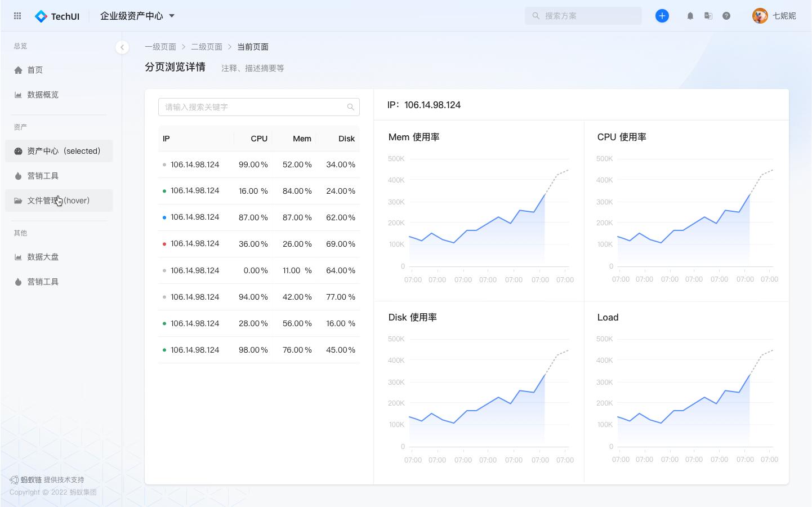
Task: Switch language with the translate icon
Action: (708, 16)
